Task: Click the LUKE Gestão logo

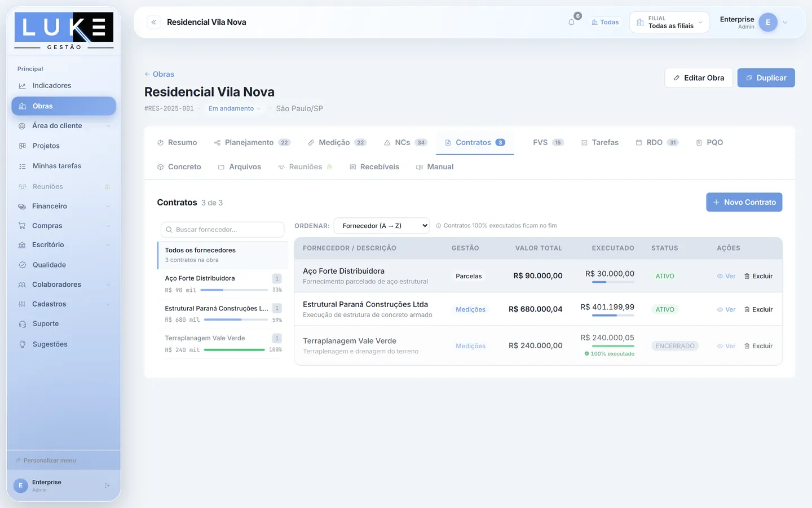Action: 64,30
